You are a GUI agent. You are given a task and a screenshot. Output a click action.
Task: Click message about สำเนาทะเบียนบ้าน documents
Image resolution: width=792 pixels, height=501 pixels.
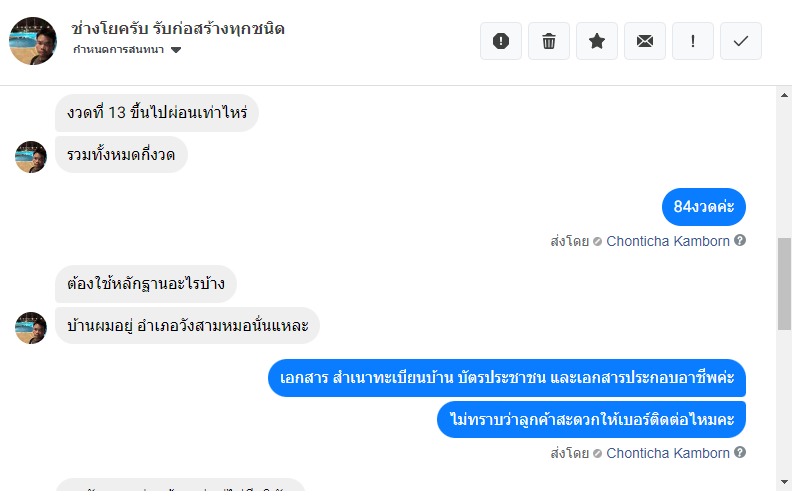507,379
